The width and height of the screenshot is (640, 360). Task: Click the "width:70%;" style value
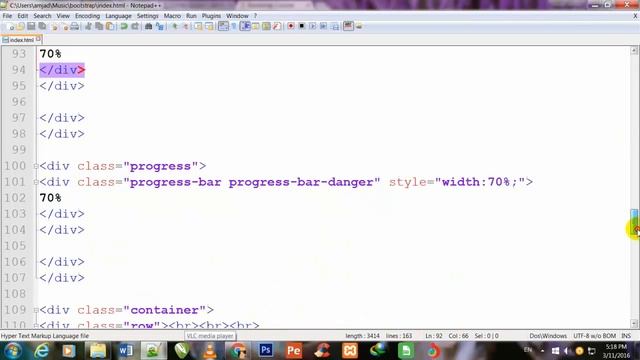pos(480,182)
